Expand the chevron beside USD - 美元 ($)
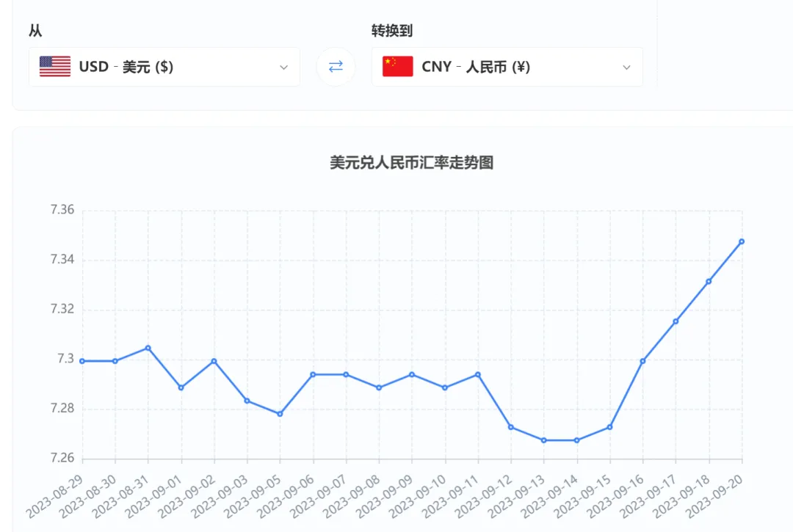The image size is (793, 532). pos(283,68)
